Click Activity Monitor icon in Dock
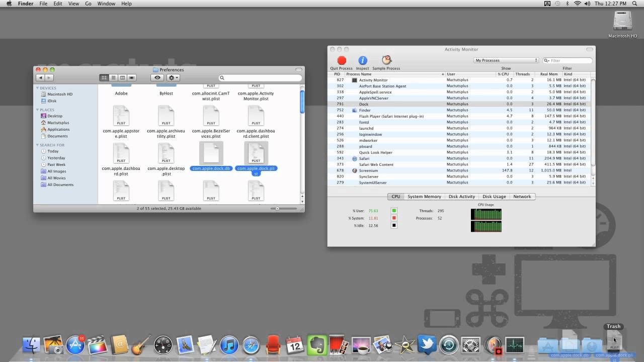This screenshot has height=362, width=644. 515,345
